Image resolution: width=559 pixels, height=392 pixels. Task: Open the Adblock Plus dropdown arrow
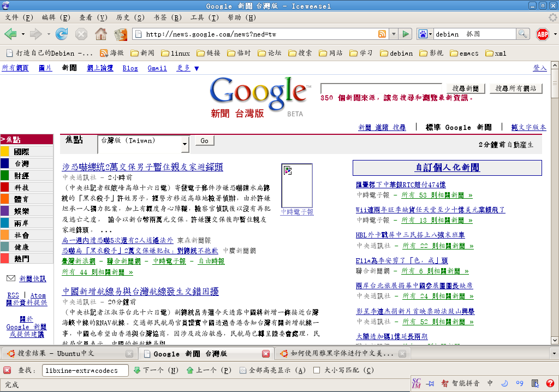pyautogui.click(x=555, y=34)
